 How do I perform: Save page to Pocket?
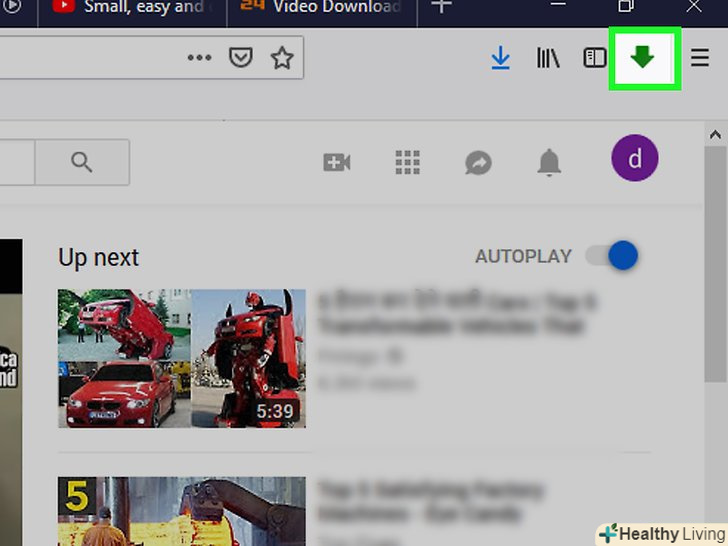[241, 59]
